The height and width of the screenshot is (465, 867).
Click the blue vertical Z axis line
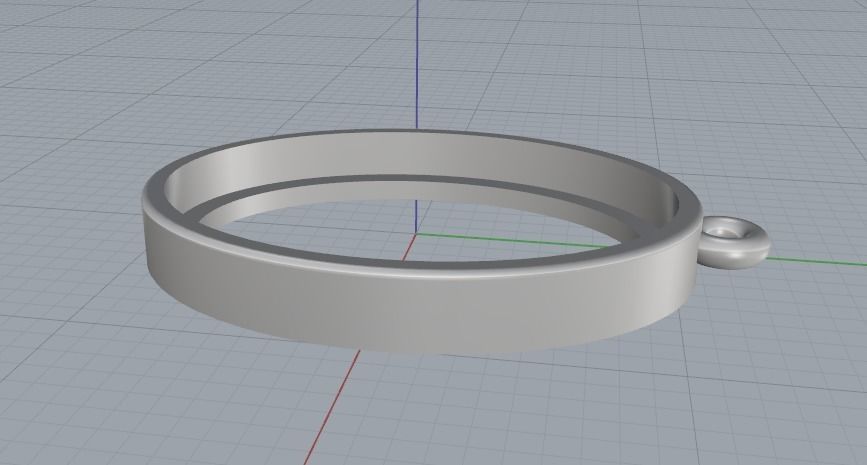click(x=417, y=64)
